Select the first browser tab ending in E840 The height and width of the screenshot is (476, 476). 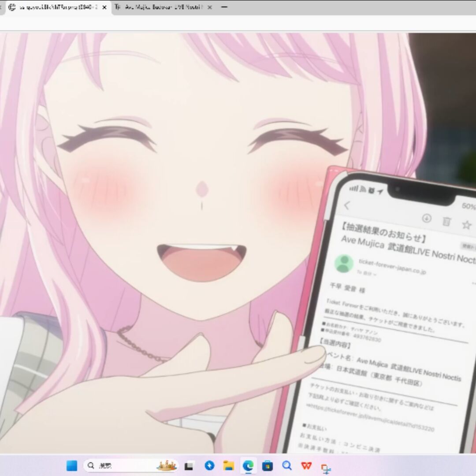point(58,7)
